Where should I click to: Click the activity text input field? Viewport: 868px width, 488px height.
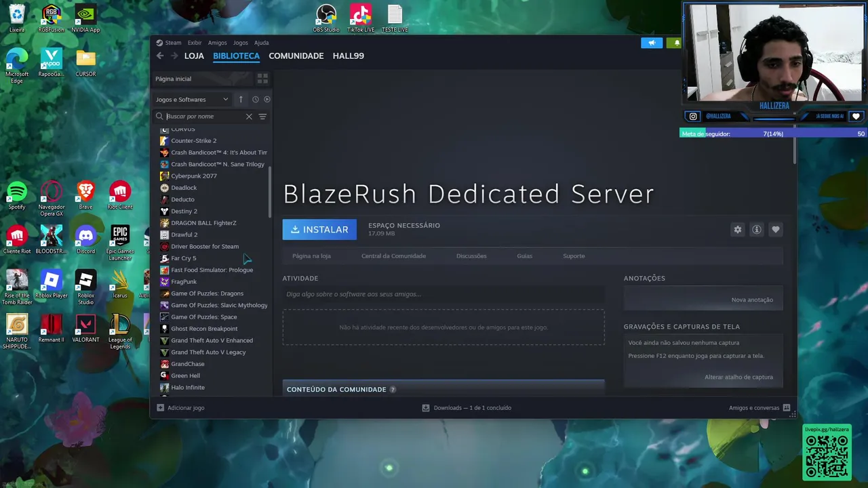[x=443, y=294]
